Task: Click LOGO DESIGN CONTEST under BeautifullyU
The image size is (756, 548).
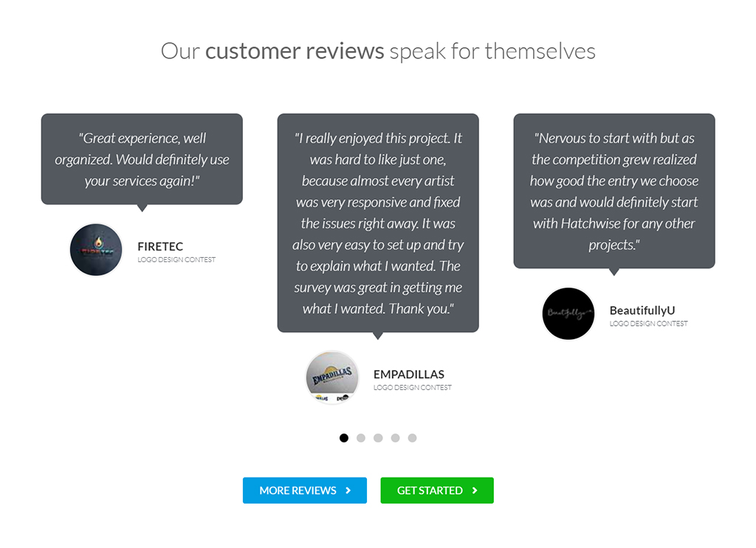Action: coord(648,323)
